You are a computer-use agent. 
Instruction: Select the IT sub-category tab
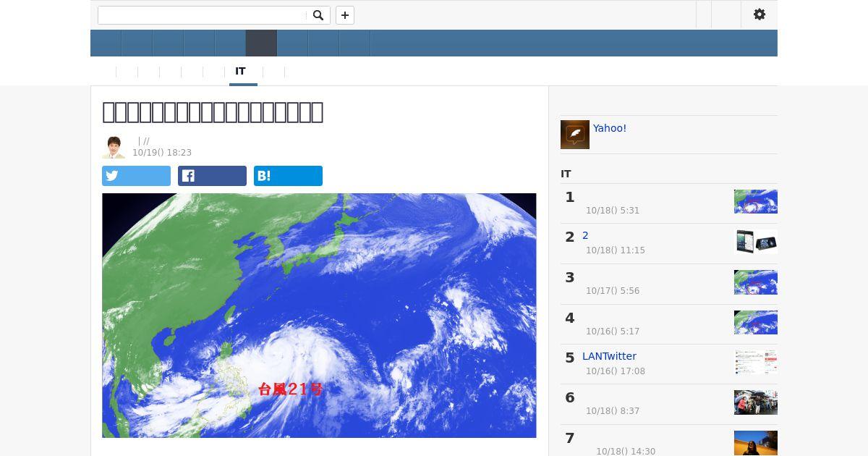[x=240, y=71]
